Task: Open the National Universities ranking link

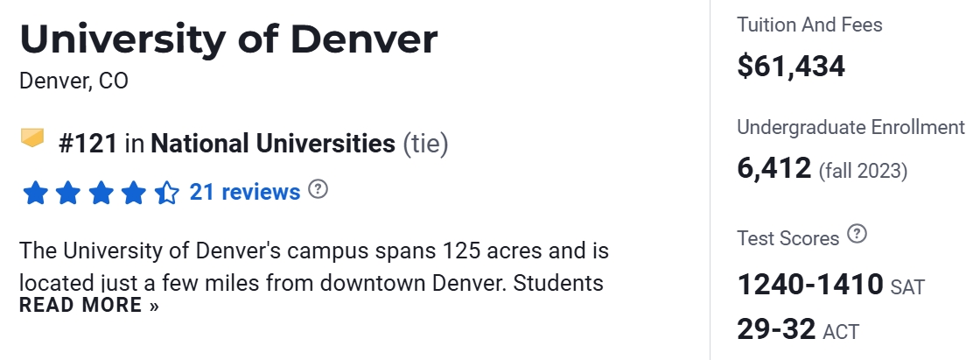Action: pos(273,143)
